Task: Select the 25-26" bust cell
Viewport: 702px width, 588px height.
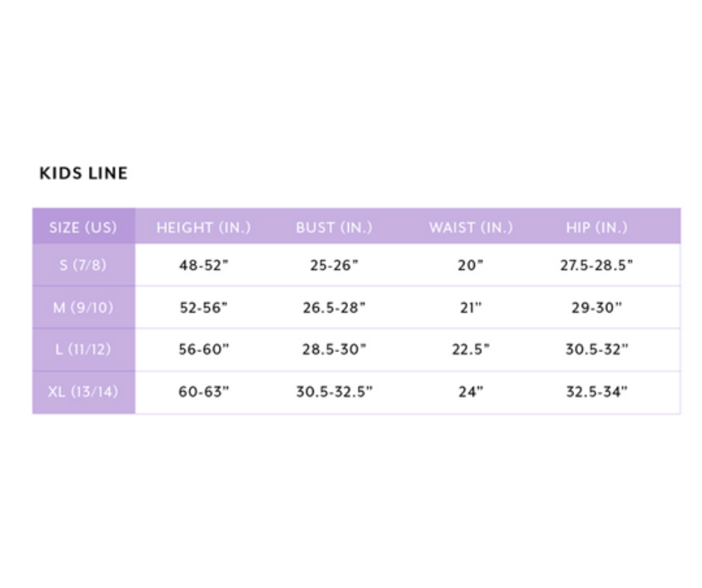Action: point(334,266)
